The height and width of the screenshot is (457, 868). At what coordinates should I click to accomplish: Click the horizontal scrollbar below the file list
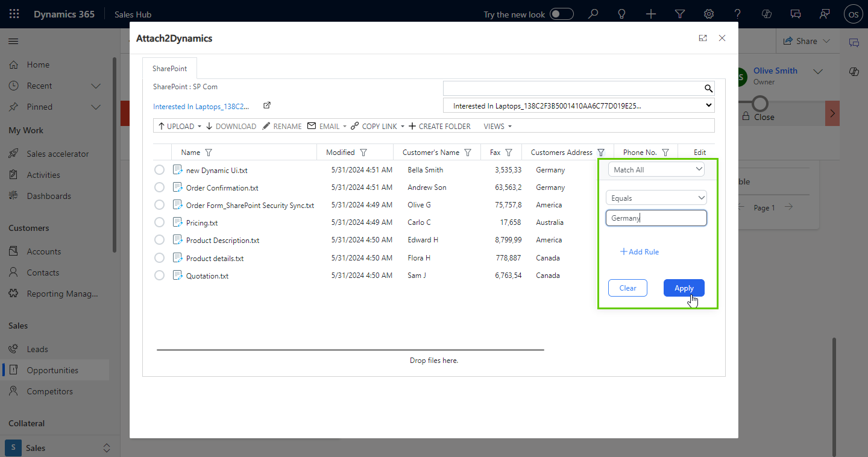[350, 350]
